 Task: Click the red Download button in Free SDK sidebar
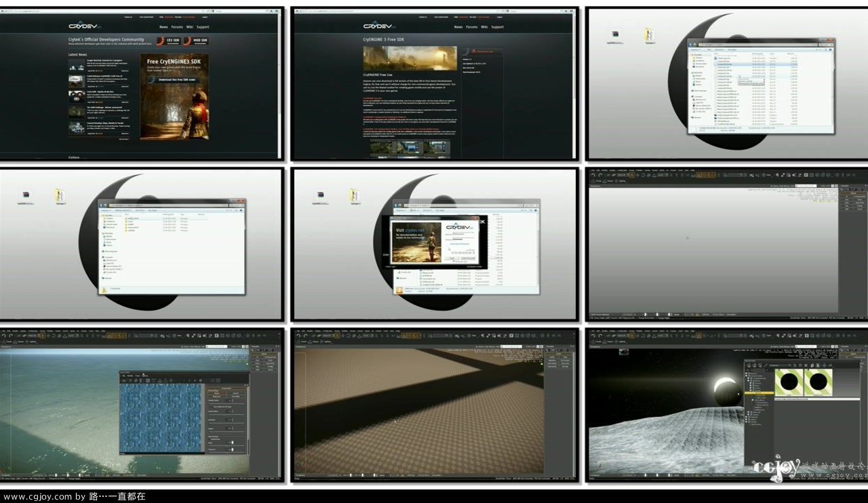click(483, 52)
